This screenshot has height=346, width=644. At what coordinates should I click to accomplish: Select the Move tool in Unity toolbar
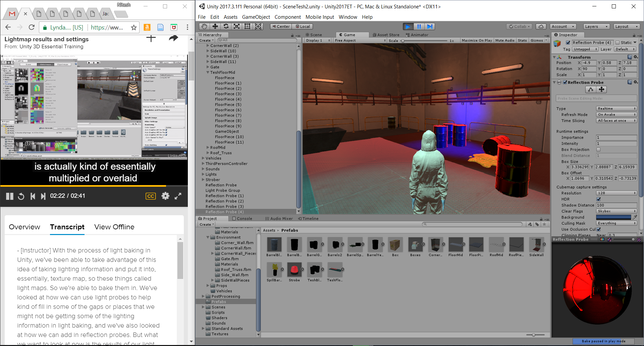coord(215,26)
